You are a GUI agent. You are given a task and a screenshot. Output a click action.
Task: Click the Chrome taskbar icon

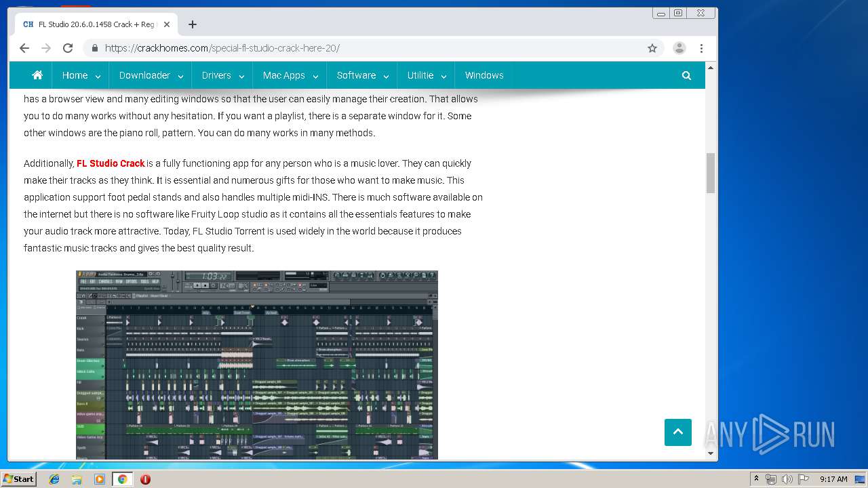click(x=122, y=479)
